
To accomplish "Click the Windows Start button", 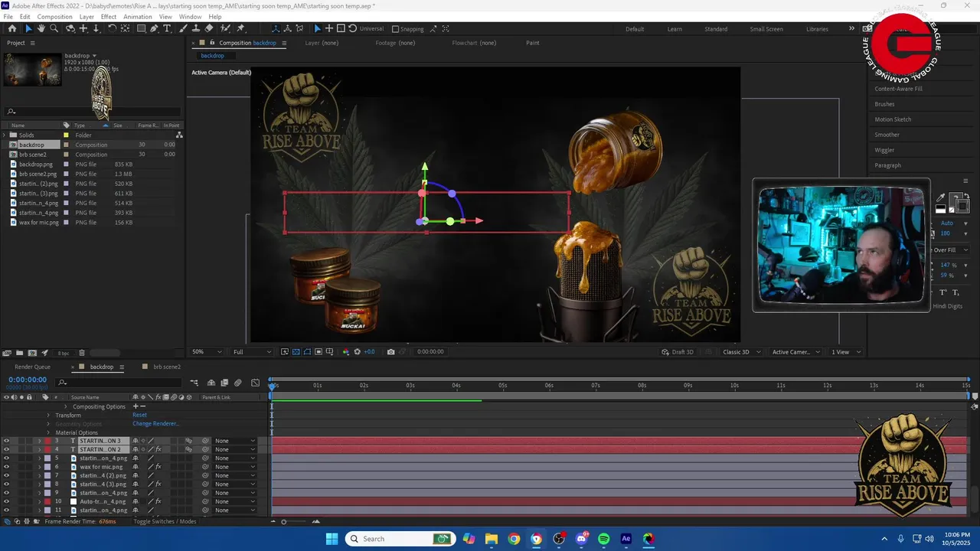I will (x=332, y=539).
